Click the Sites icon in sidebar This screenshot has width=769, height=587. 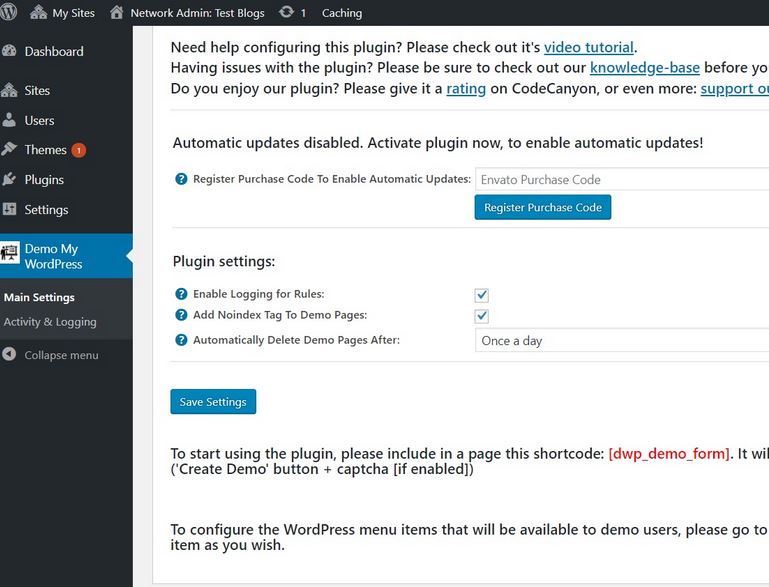tap(9, 90)
